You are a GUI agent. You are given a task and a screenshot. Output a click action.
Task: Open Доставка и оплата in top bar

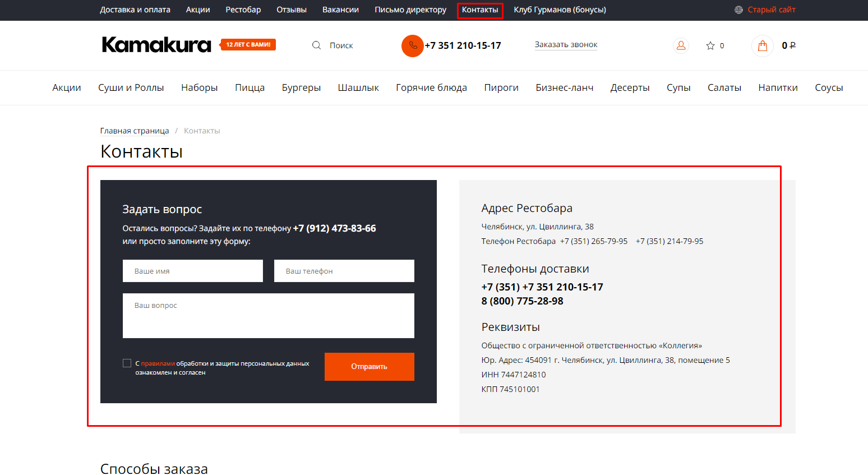(135, 10)
